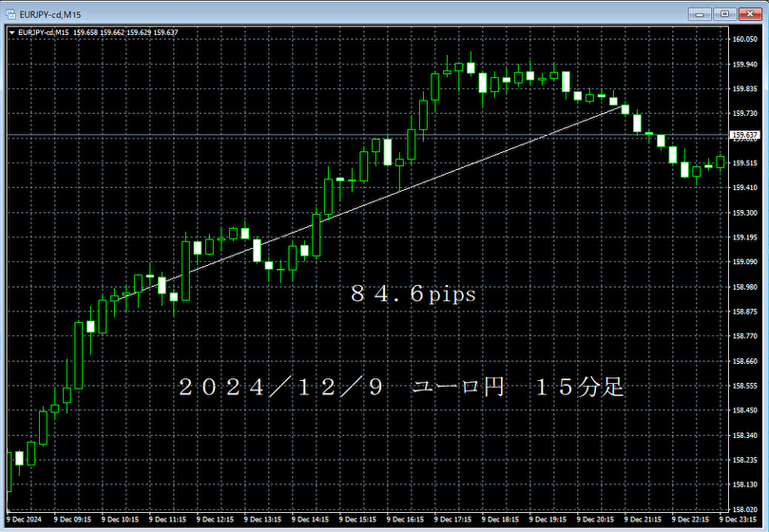Click price scale value 158.020
This screenshot has width=769, height=532.
(x=744, y=509)
